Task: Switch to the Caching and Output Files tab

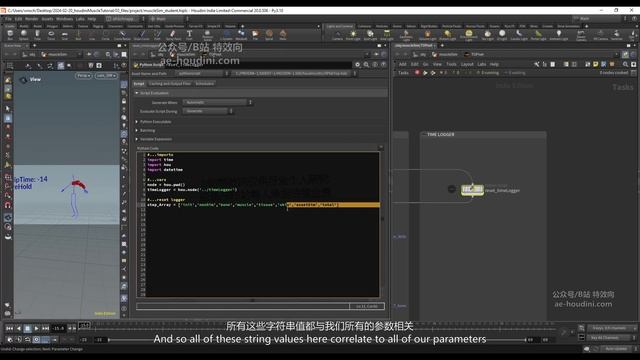Action: coord(169,84)
